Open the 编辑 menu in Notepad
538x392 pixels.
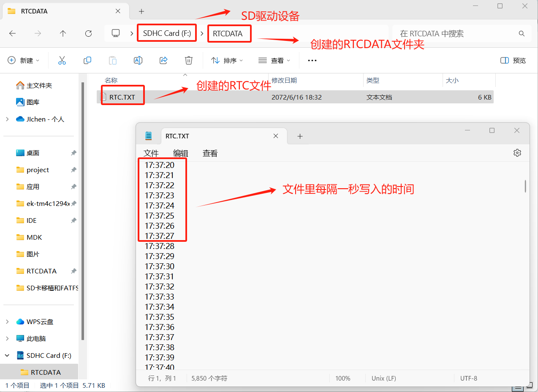[180, 153]
